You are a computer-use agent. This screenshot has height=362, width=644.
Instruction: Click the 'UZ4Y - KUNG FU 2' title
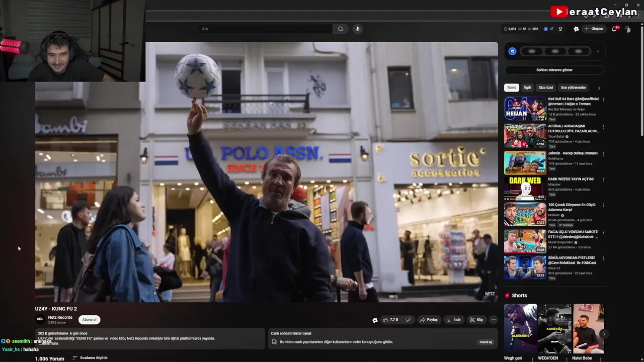pos(56,309)
